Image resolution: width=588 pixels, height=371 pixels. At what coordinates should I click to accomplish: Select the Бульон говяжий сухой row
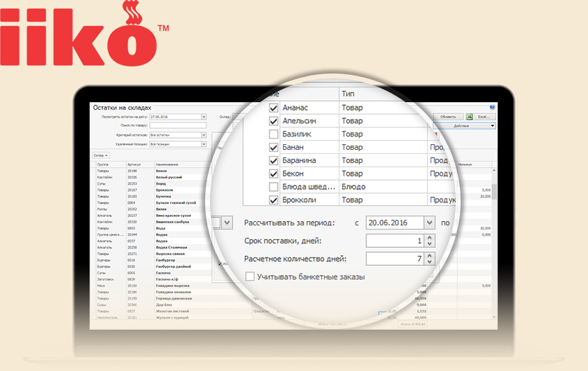point(176,202)
